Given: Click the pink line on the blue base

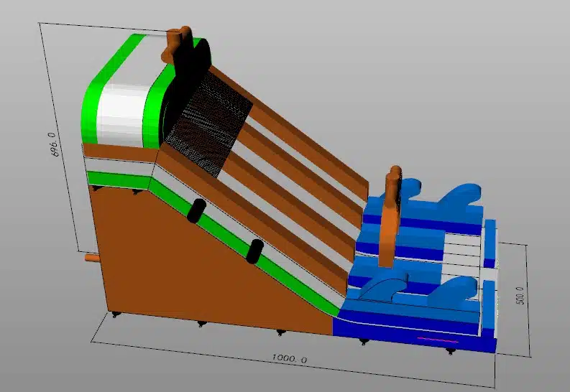Looking at the screenshot, I should point(437,338).
